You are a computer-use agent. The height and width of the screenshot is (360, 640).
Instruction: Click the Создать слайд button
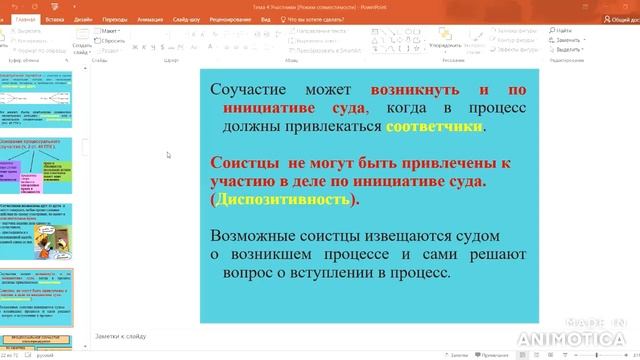[x=82, y=41]
